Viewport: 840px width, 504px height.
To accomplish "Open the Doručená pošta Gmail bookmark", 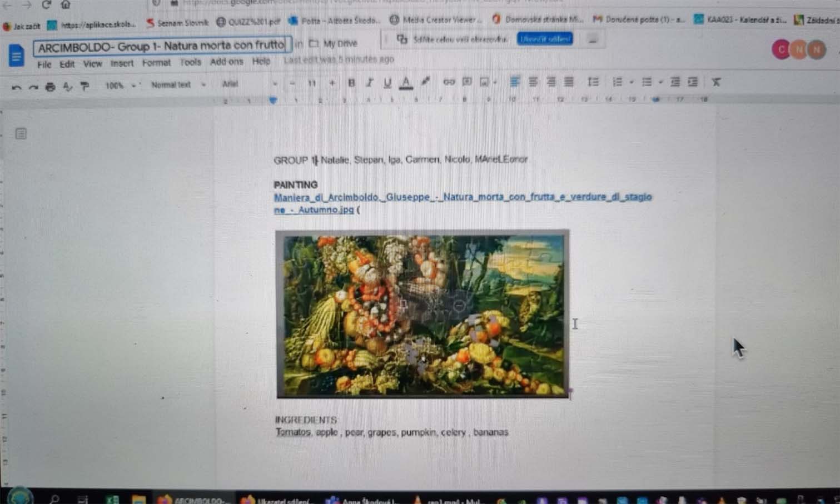I will coord(639,19).
